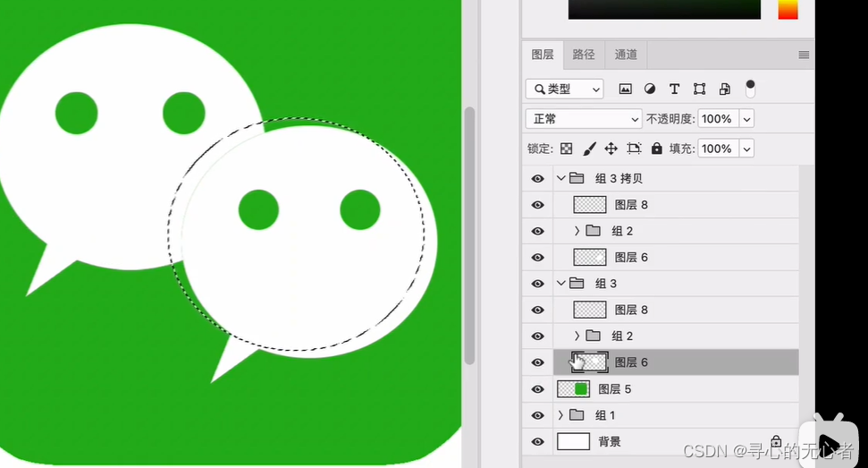Select the 图层 5 name
Image resolution: width=868 pixels, height=468 pixels.
click(x=614, y=389)
